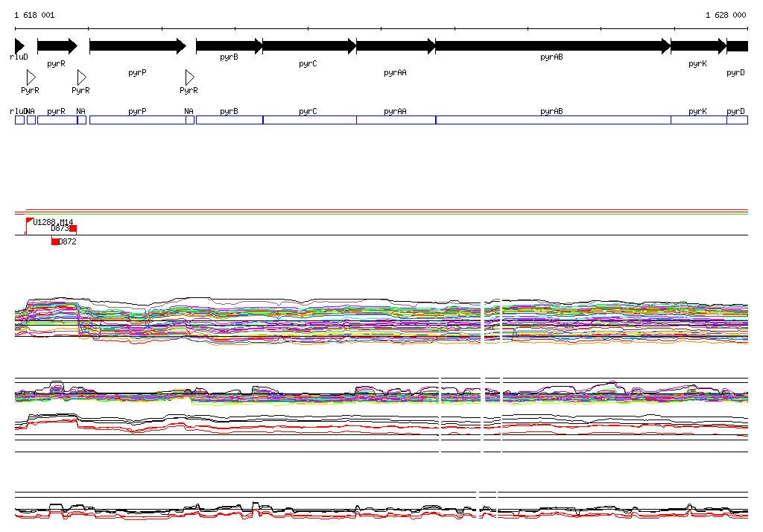Click the black pyrB gene arrow

(229, 46)
